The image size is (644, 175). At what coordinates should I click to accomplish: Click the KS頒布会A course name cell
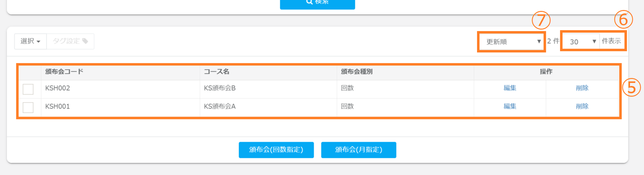click(x=220, y=106)
